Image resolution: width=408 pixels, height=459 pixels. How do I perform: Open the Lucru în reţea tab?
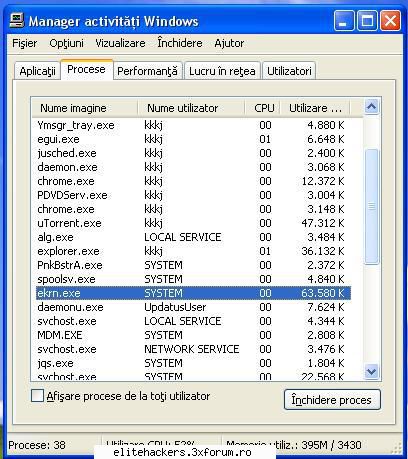[222, 71]
